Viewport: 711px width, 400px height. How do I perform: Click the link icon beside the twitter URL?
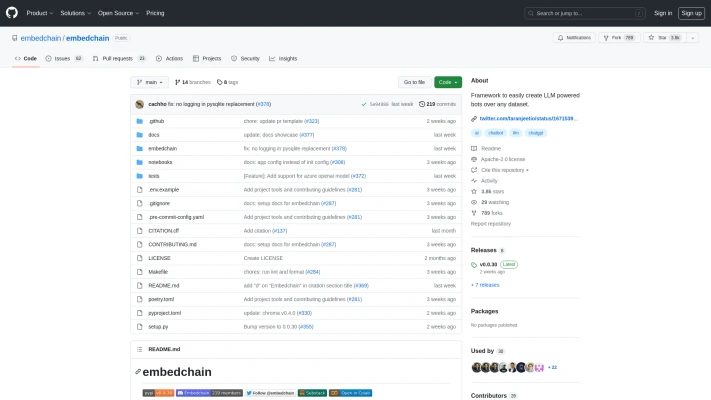(x=474, y=119)
